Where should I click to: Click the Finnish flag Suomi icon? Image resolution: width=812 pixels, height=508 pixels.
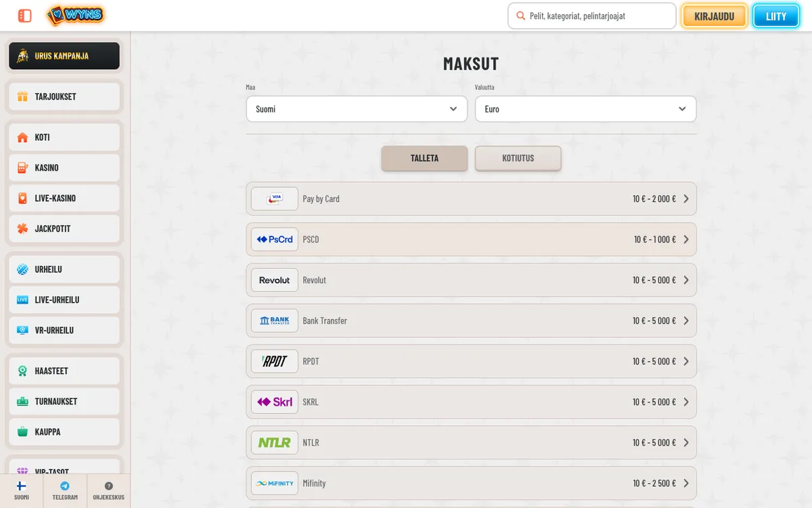(x=22, y=486)
